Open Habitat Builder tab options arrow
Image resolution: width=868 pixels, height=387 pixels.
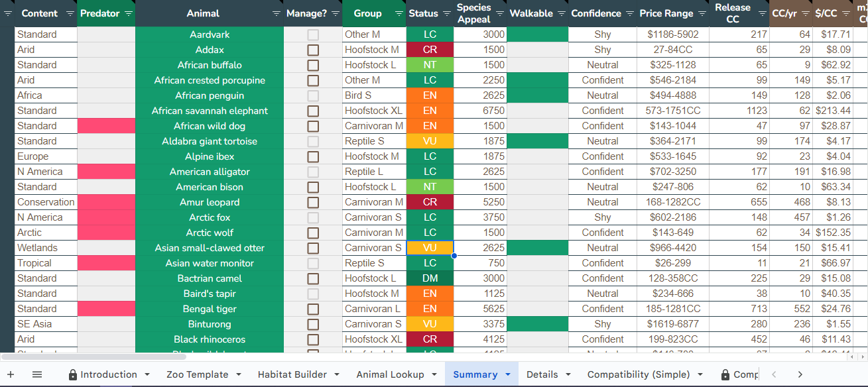pyautogui.click(x=338, y=374)
